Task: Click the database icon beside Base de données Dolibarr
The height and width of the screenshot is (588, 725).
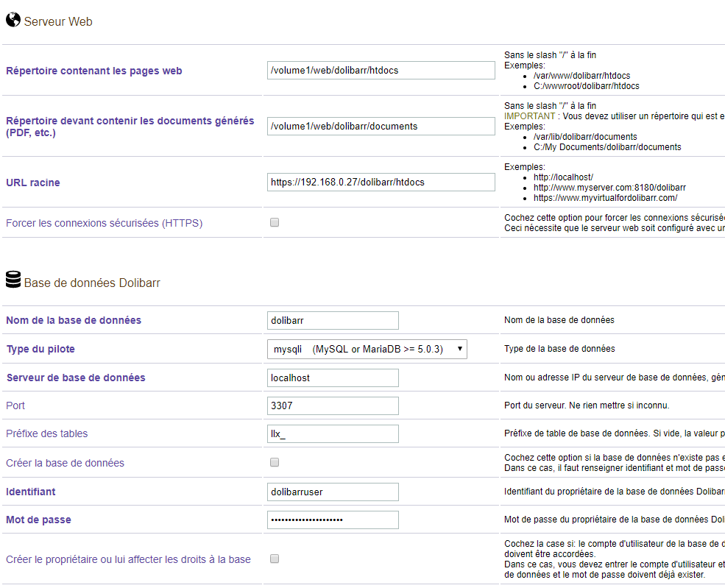Action: tap(13, 280)
